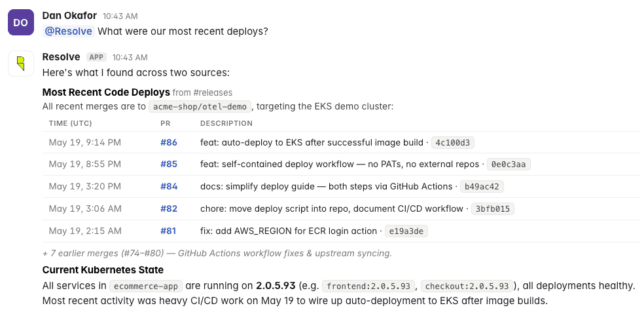Click the commit hash 3bfb015

pos(492,209)
